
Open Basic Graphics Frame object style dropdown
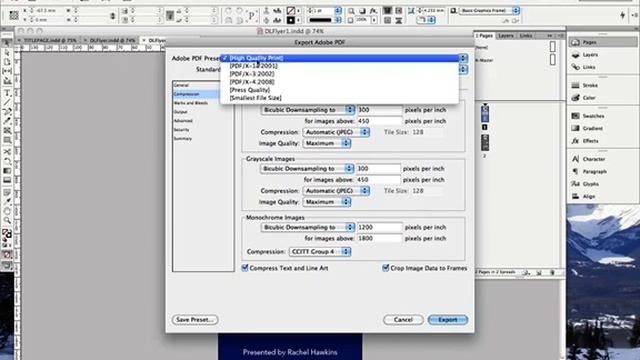(x=489, y=11)
